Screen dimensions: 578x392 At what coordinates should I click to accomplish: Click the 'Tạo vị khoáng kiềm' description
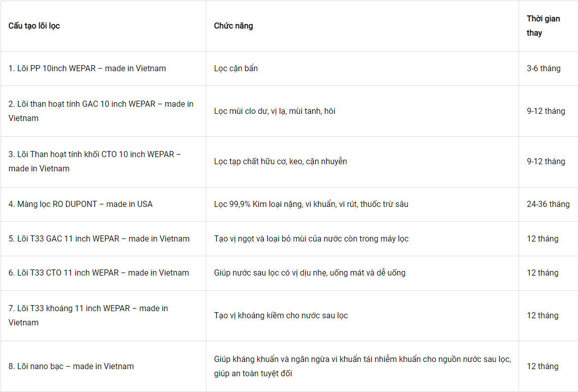(281, 316)
